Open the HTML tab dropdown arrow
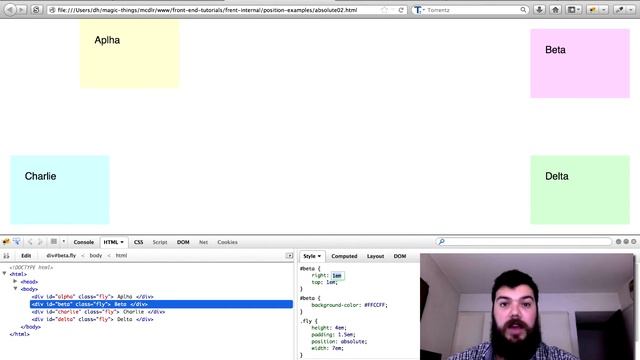The width and height of the screenshot is (640, 360). [x=122, y=242]
